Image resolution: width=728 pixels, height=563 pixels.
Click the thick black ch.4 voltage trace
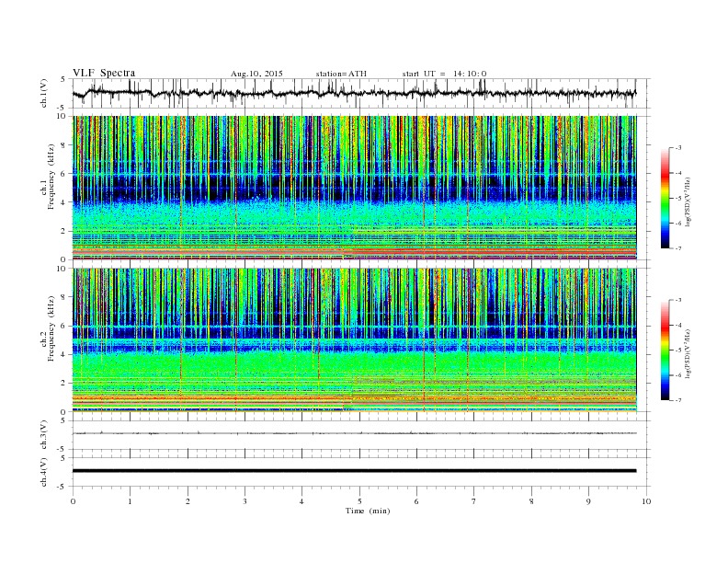[x=354, y=471]
